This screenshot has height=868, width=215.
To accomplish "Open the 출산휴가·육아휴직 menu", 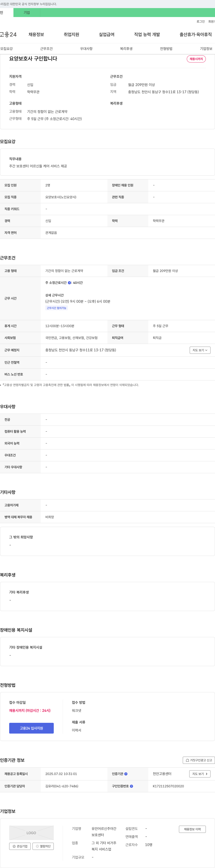I will (196, 34).
